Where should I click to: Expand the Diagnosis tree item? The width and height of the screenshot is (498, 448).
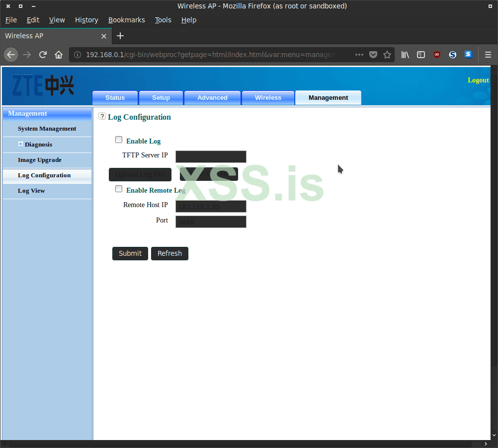coord(21,144)
